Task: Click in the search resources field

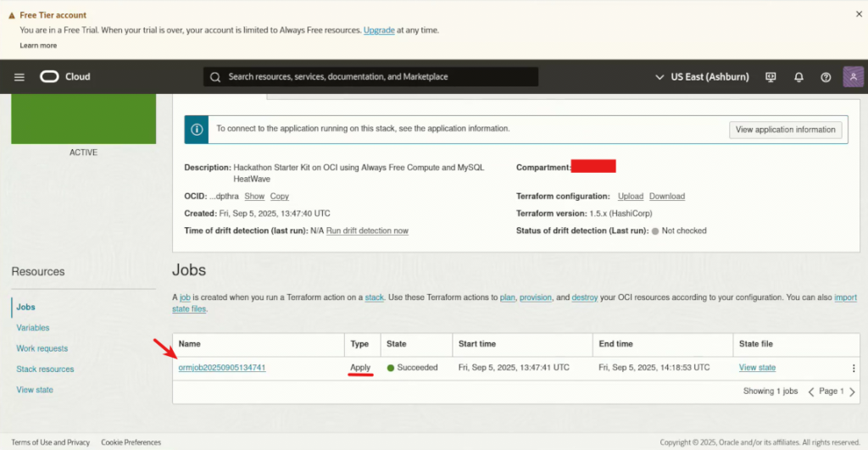Action: point(370,77)
